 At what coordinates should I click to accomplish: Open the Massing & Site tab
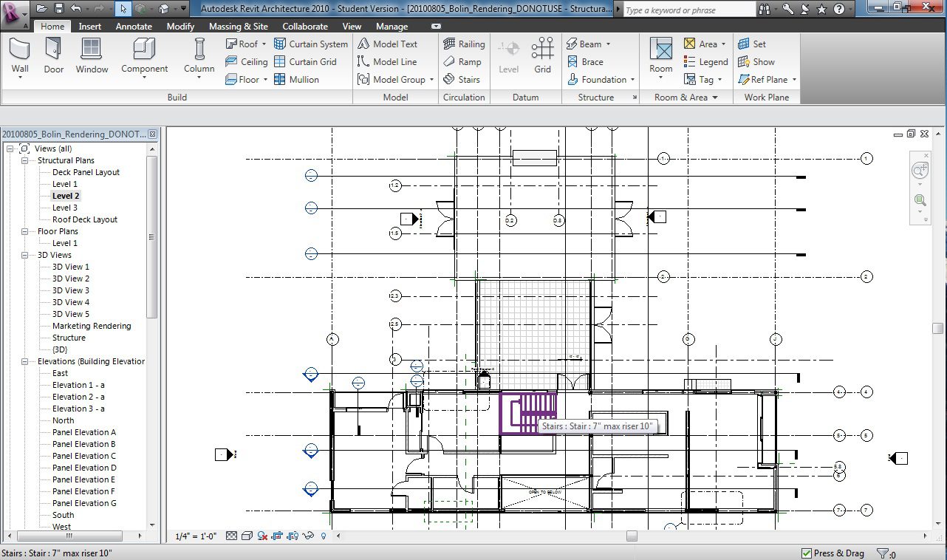(x=238, y=27)
